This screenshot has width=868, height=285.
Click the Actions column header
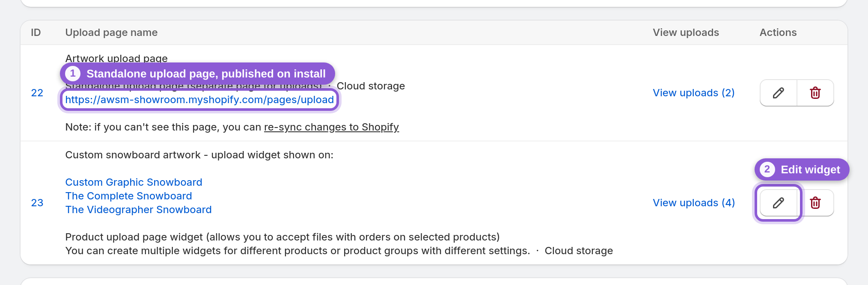(778, 33)
